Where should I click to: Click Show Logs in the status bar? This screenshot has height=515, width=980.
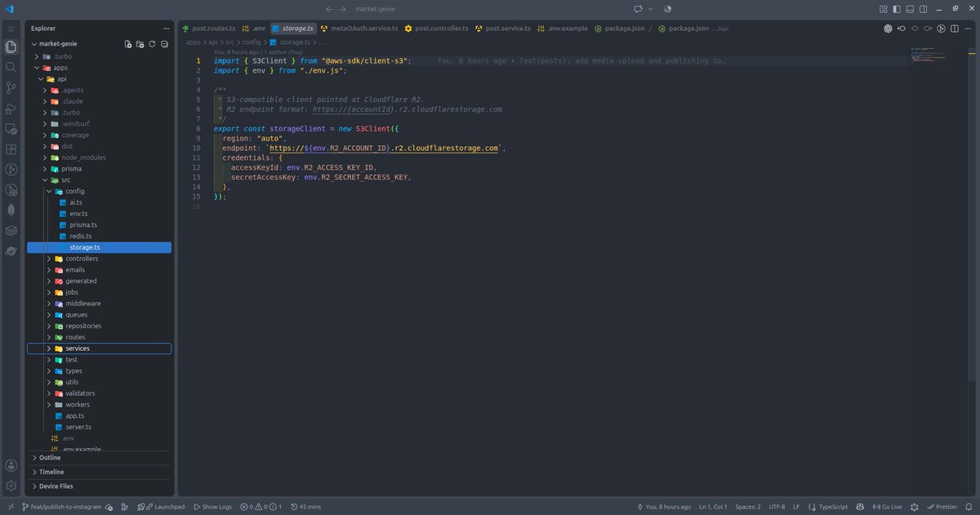coord(212,507)
